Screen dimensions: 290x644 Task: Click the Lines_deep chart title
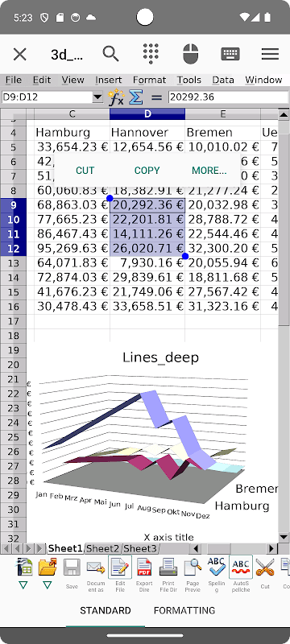click(160, 357)
